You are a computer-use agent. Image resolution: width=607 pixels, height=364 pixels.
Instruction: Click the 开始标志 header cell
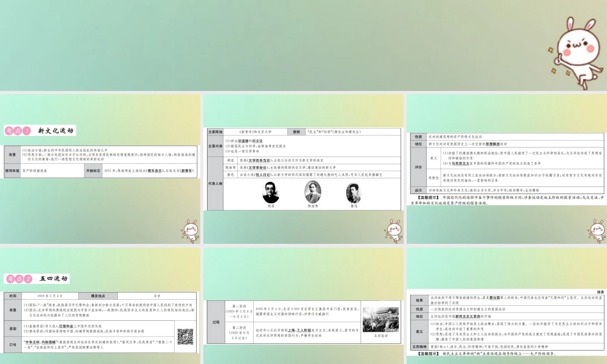coord(93,170)
